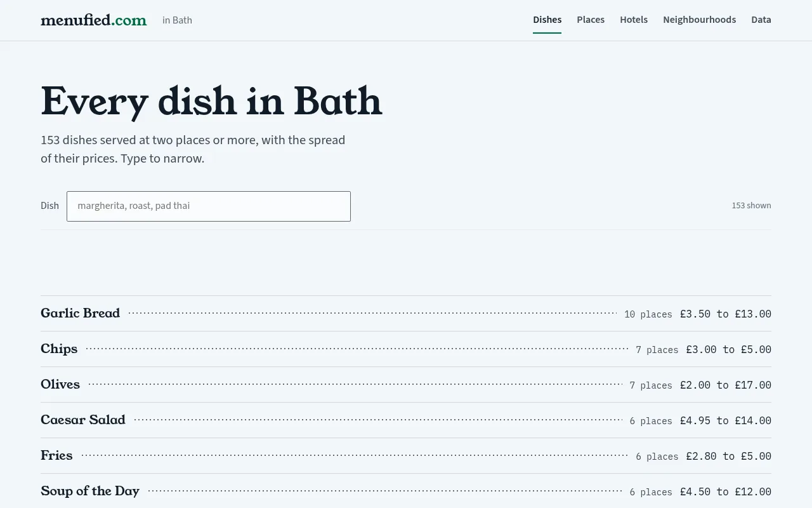This screenshot has width=812, height=508.
Task: Click the "Every dish in Bath" heading
Action: click(x=211, y=101)
